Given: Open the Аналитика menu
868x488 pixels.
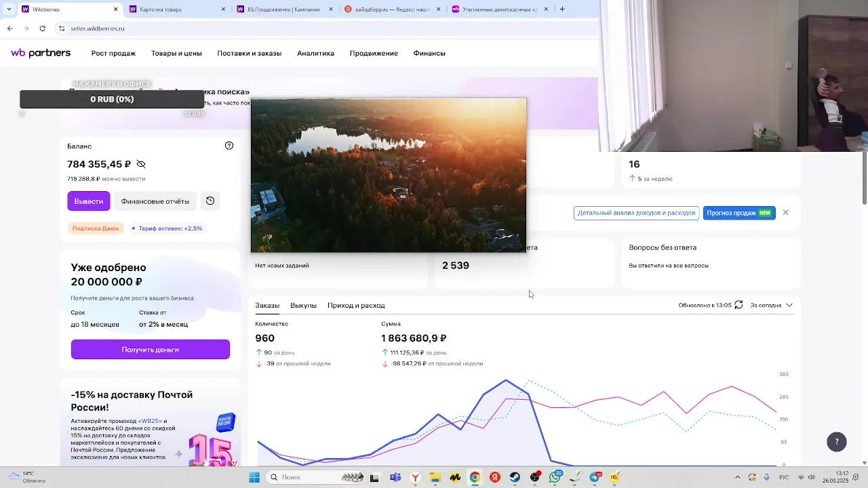Looking at the screenshot, I should tap(315, 53).
